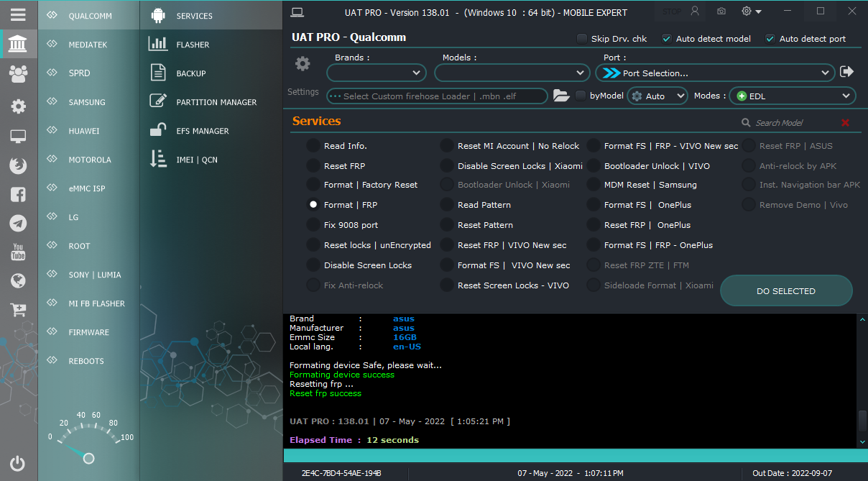Open the IMEI | QCN tab

pyautogui.click(x=211, y=160)
